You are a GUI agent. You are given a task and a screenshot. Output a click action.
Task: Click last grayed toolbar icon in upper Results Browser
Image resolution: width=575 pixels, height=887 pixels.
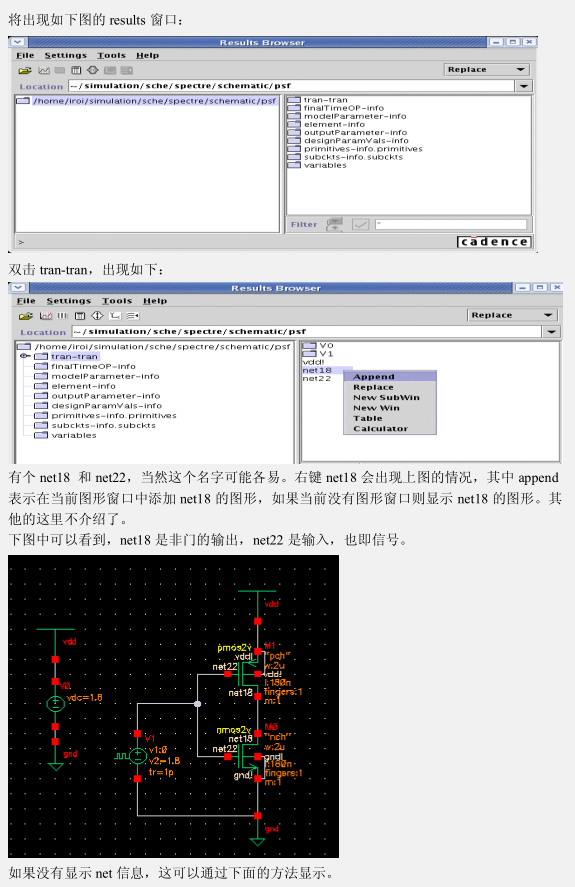click(127, 70)
